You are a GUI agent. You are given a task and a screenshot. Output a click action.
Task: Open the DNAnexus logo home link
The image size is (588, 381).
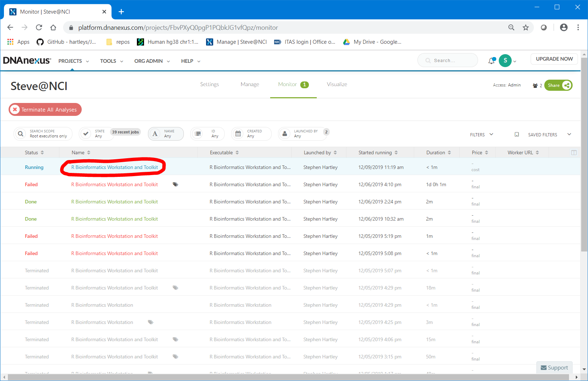point(27,61)
